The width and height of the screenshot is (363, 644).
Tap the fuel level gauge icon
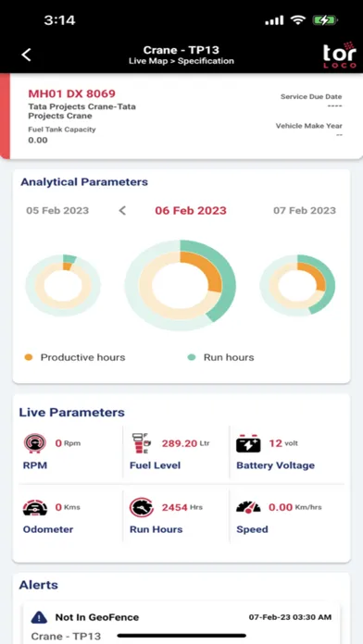[x=142, y=443]
